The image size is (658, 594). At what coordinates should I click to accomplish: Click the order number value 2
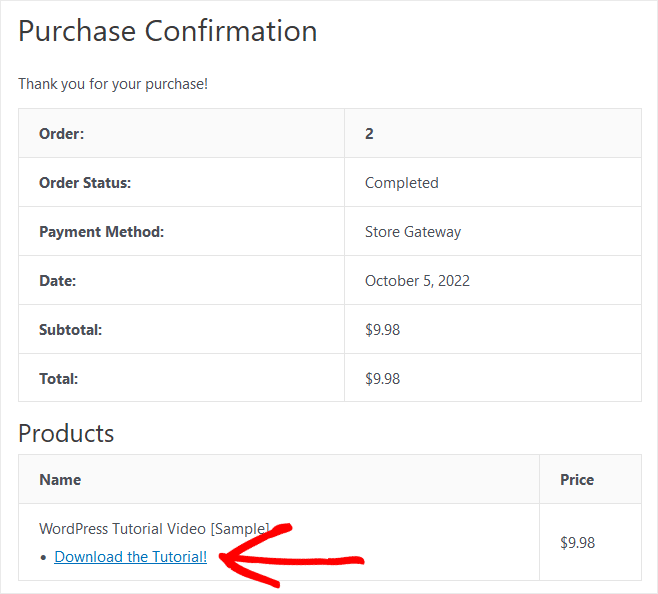[369, 133]
